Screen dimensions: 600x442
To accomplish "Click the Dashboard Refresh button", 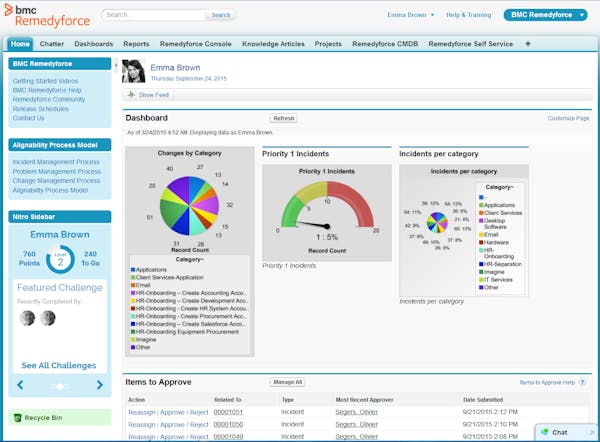I will (x=284, y=118).
